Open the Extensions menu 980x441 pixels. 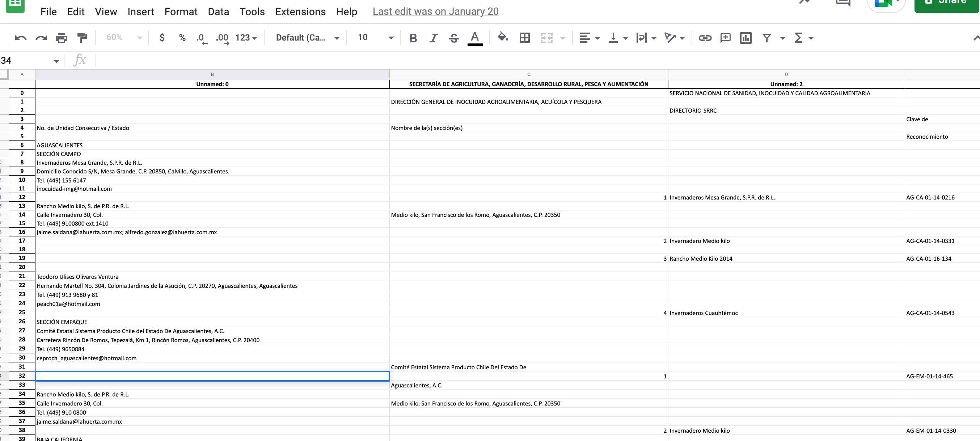pos(300,12)
